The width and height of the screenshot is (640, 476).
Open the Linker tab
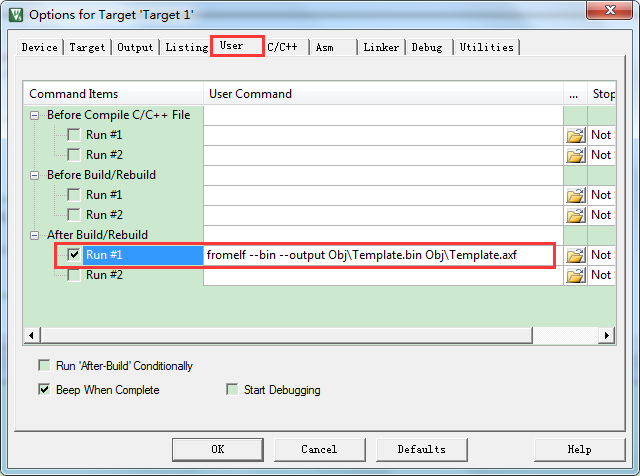click(x=381, y=47)
